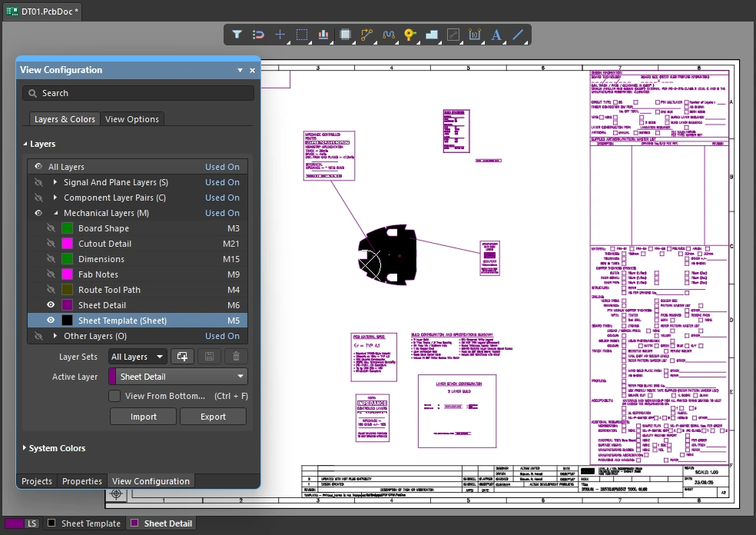The width and height of the screenshot is (756, 535).
Task: Toggle visibility of Sheet Template (Sheet) layer
Action: [50, 320]
